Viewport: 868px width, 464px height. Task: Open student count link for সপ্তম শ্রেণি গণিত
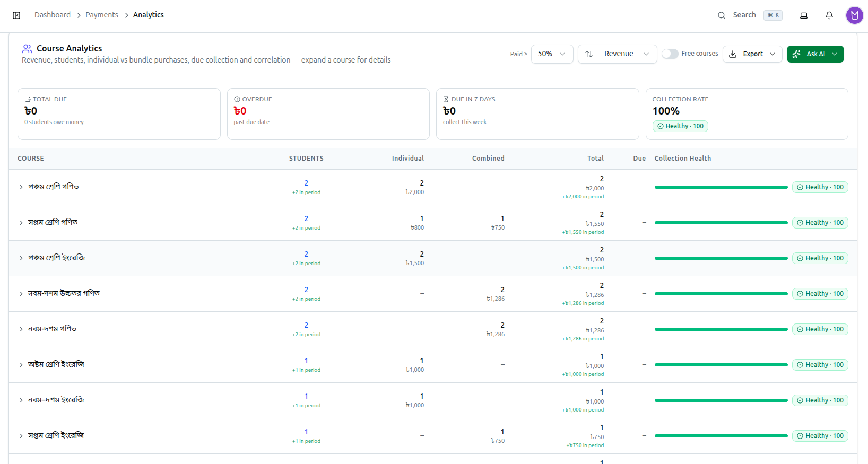click(x=306, y=218)
